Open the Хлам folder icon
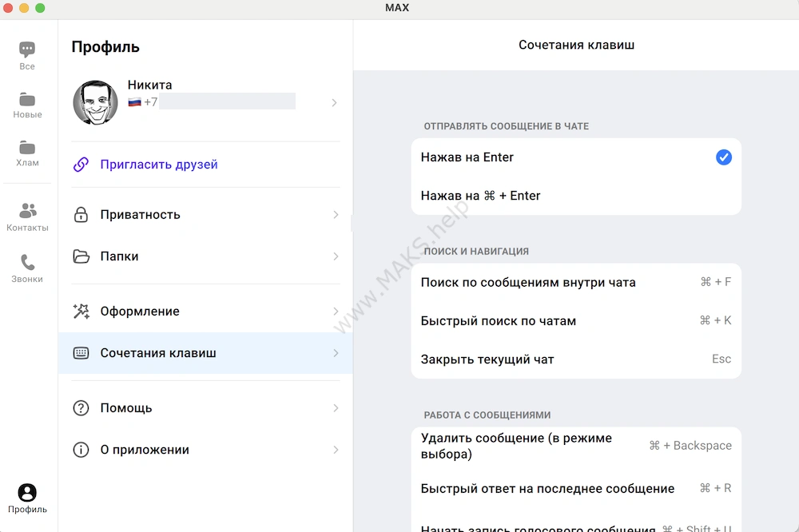 [x=27, y=149]
